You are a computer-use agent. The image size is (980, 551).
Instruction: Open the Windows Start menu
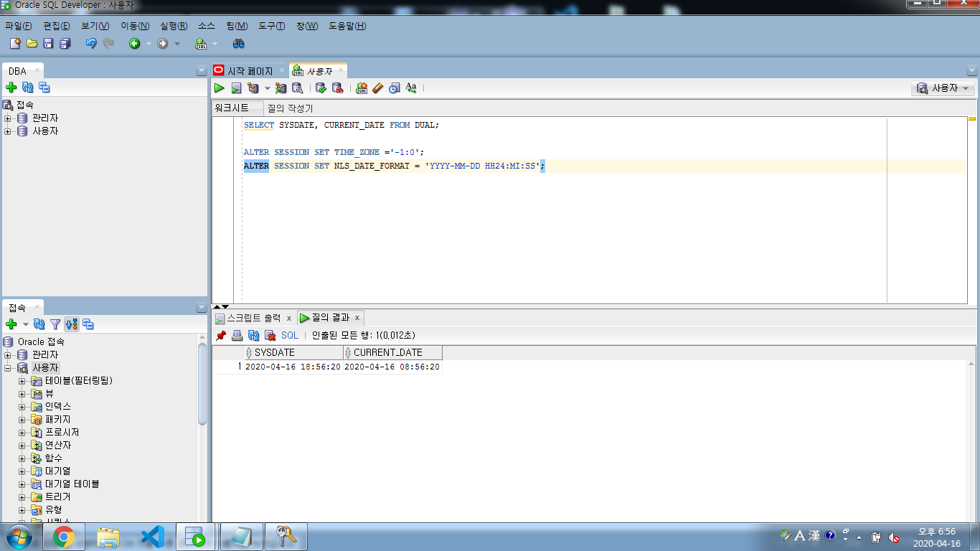tap(19, 537)
